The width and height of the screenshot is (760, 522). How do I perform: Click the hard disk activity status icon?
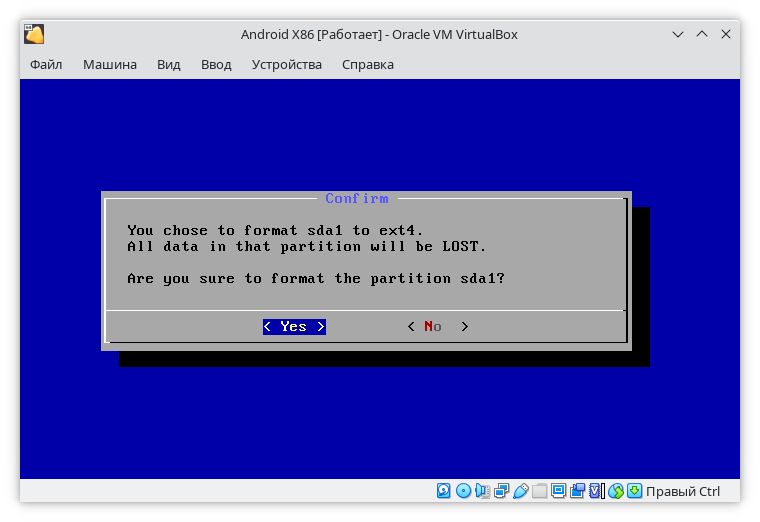(x=444, y=491)
